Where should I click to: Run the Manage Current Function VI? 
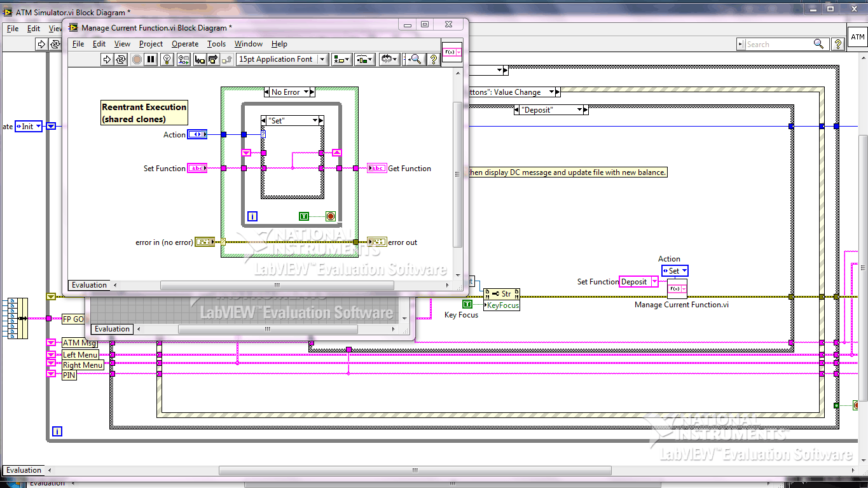[x=107, y=59]
